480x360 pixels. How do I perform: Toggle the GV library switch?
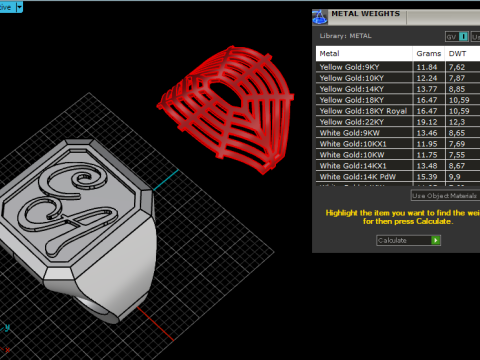click(457, 37)
